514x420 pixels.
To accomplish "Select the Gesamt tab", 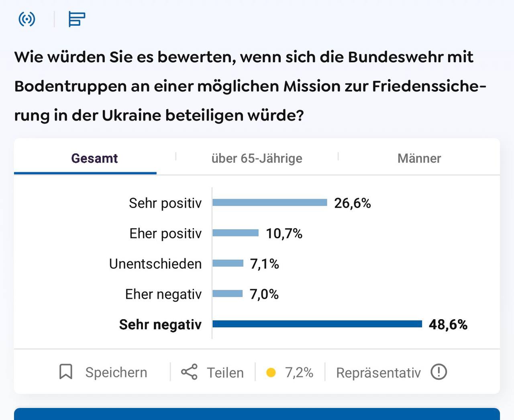I will point(94,158).
